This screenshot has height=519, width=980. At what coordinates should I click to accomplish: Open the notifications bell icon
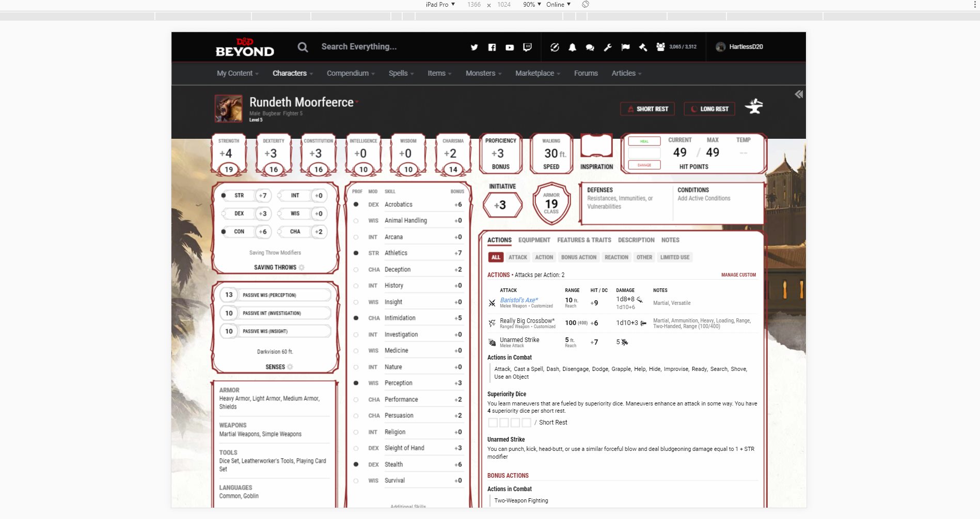click(x=572, y=47)
